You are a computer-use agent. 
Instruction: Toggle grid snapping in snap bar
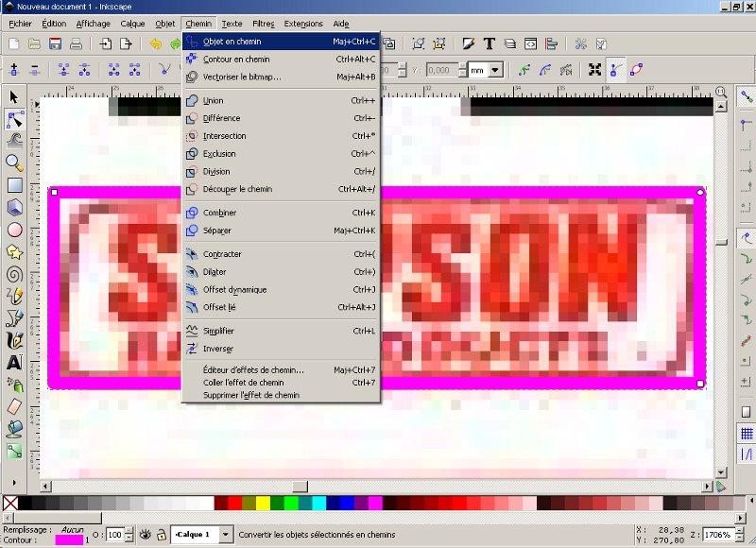pyautogui.click(x=746, y=434)
